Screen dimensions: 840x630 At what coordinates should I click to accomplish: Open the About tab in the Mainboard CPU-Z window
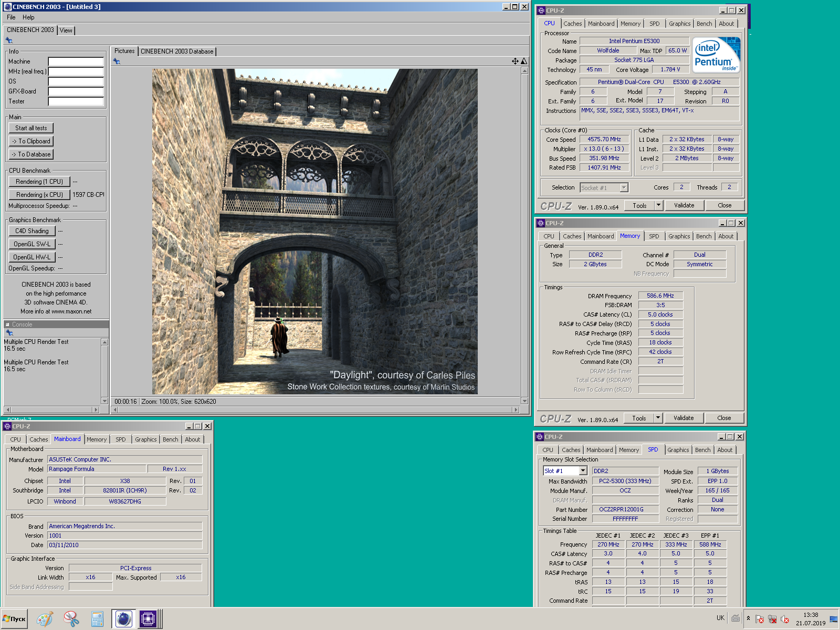[x=193, y=439]
